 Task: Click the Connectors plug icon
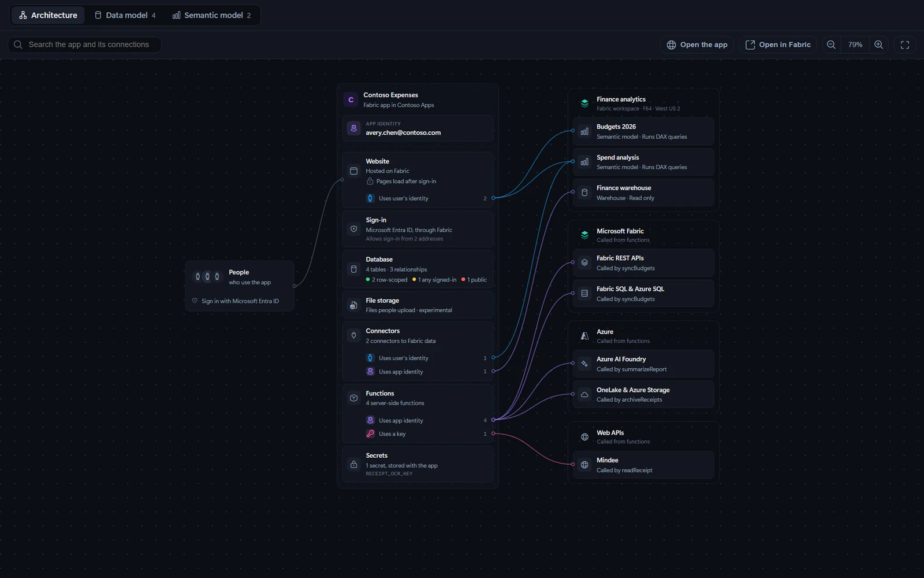(353, 335)
